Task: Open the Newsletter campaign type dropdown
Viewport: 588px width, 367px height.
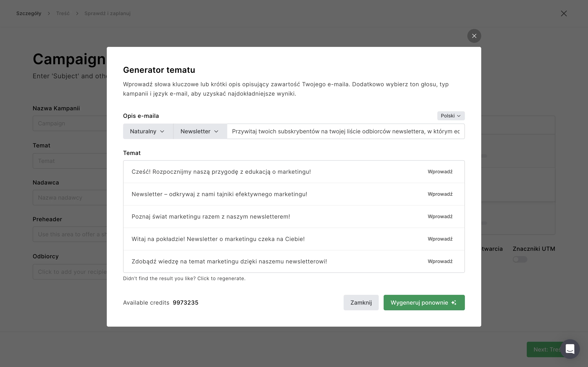Action: click(x=200, y=131)
